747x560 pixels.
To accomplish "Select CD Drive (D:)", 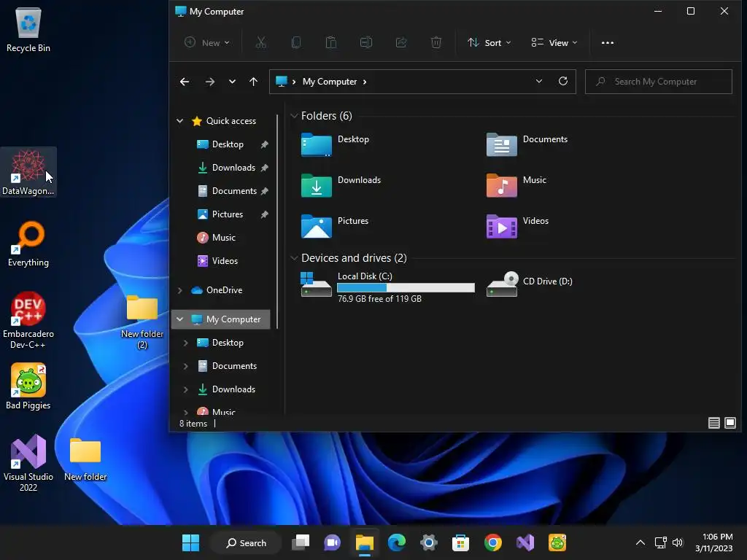I will 530,284.
